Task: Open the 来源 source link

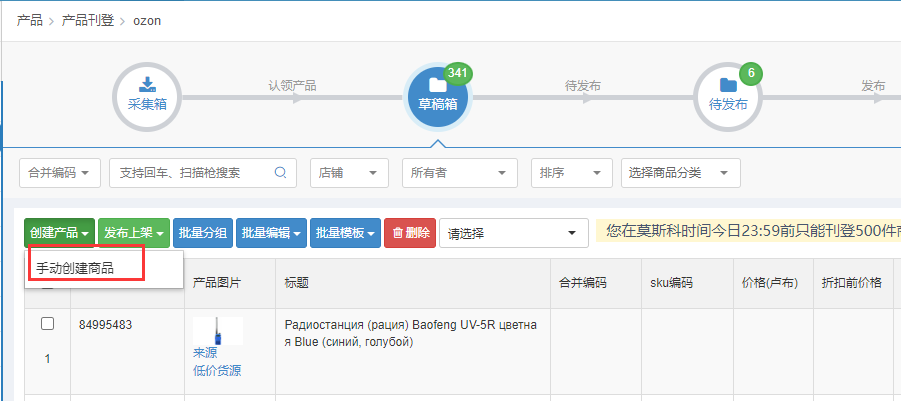Action: pos(205,353)
